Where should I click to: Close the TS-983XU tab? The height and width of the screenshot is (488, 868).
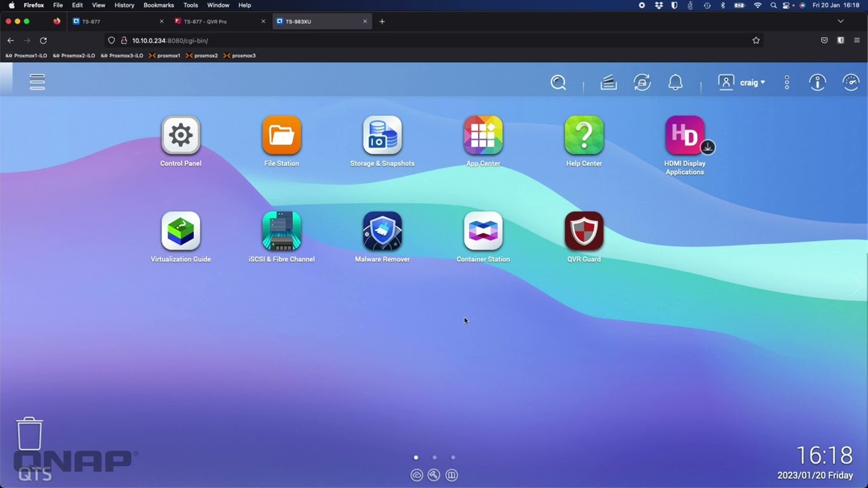(365, 22)
